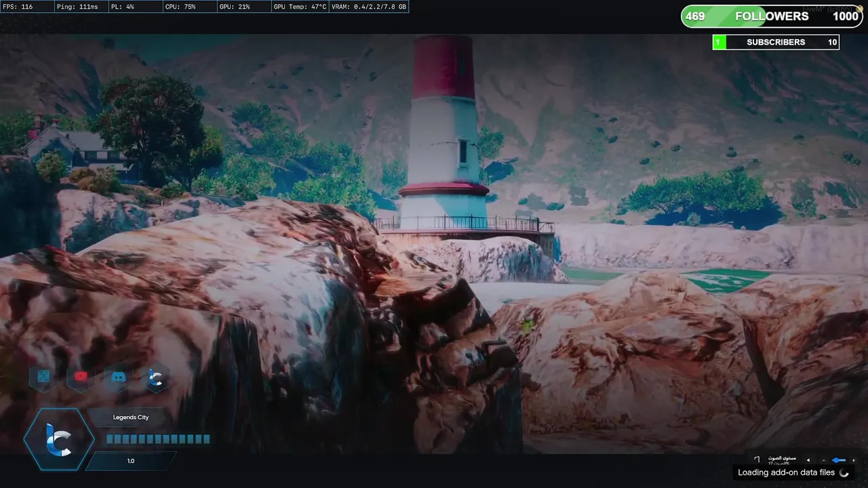
Task: Open the X (Twitter) social icon
Action: [43, 376]
